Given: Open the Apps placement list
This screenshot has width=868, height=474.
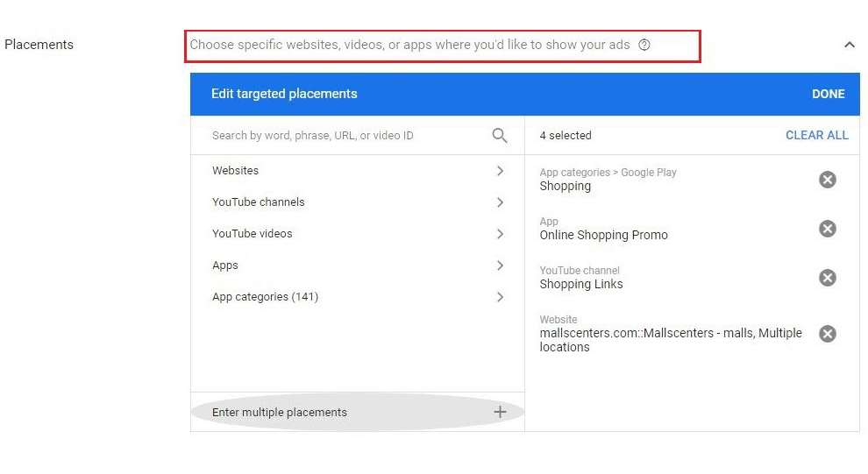Looking at the screenshot, I should pos(358,265).
